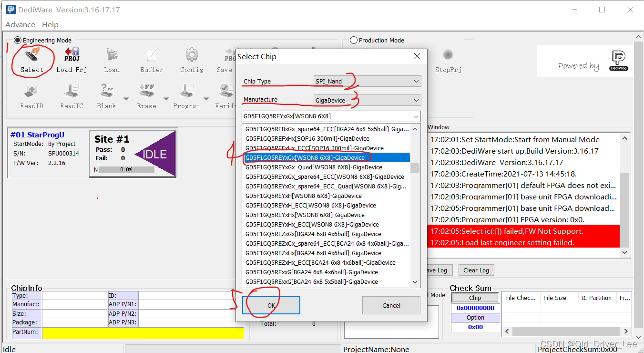Screen dimensions: 644x353
Task: Select GD5F1GQ5REZxHx_ECC[BGA24 6x8 4x6ball] row
Action: [327, 262]
